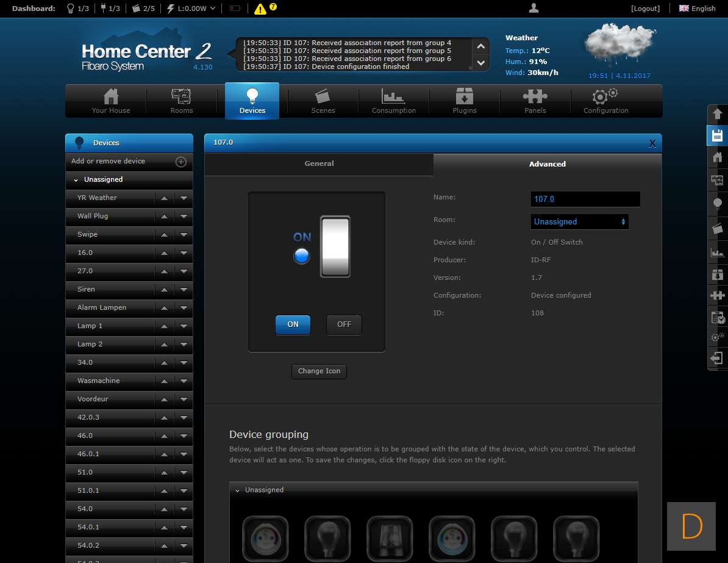The height and width of the screenshot is (563, 728).
Task: Close the 107.0 device panel
Action: coord(652,143)
